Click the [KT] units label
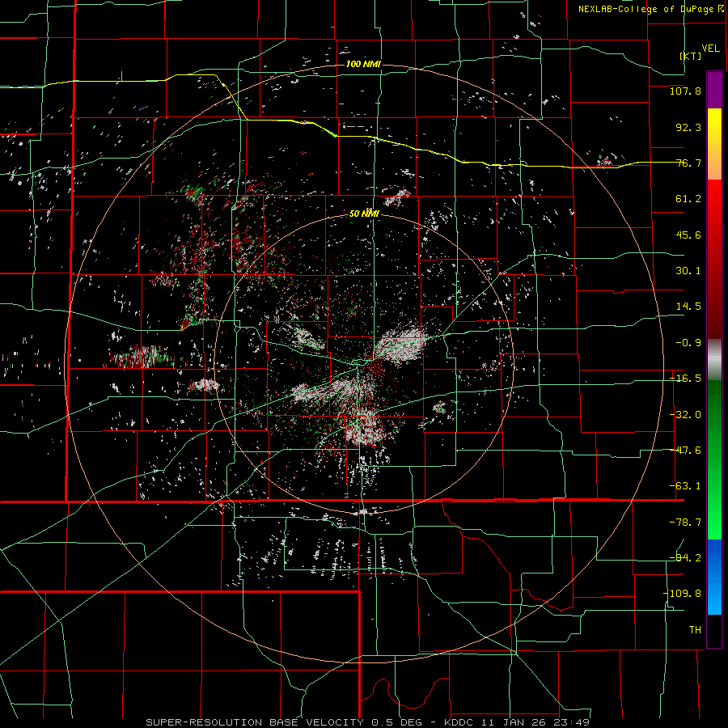The image size is (728, 728). pos(691,56)
